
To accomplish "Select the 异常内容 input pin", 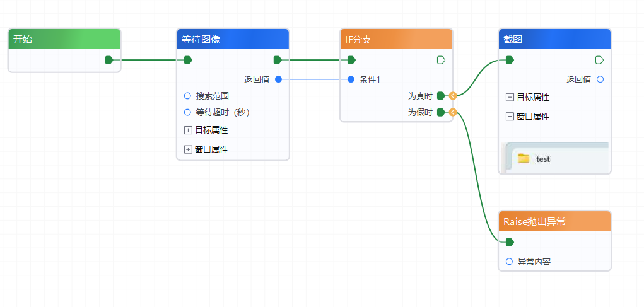I will click(510, 262).
